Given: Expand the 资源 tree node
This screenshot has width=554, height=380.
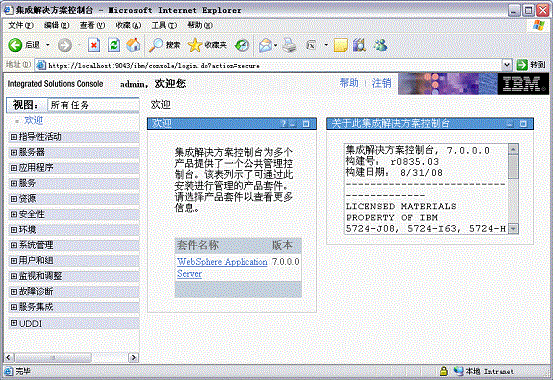Looking at the screenshot, I should [x=14, y=199].
